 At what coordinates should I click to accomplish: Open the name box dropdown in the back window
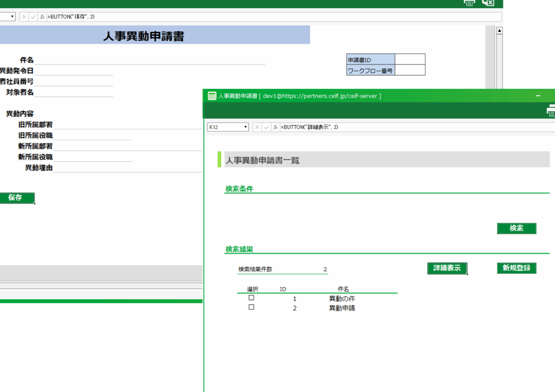[x=12, y=17]
